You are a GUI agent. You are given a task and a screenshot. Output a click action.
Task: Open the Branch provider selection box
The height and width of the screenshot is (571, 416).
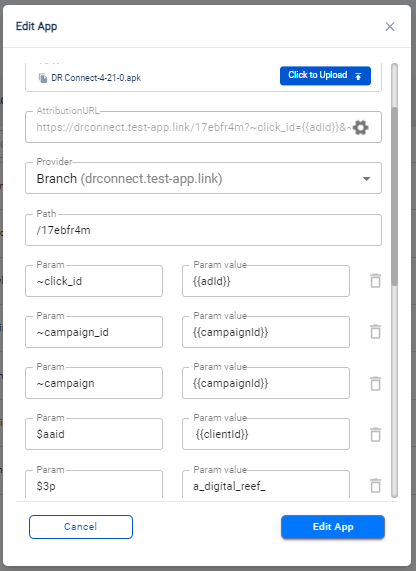click(x=203, y=178)
